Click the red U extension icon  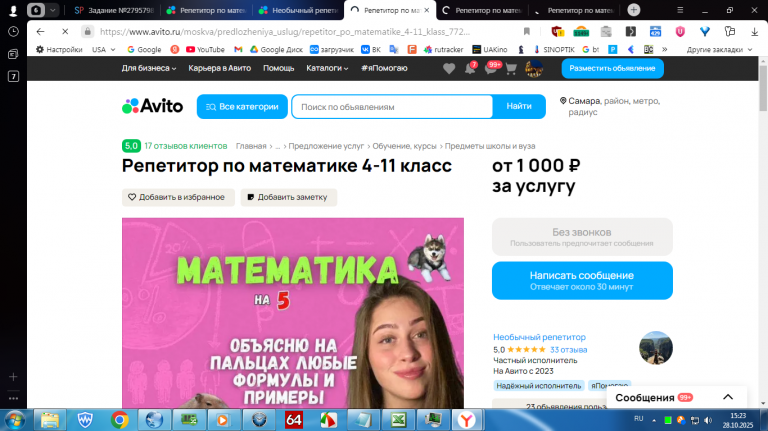(680, 31)
